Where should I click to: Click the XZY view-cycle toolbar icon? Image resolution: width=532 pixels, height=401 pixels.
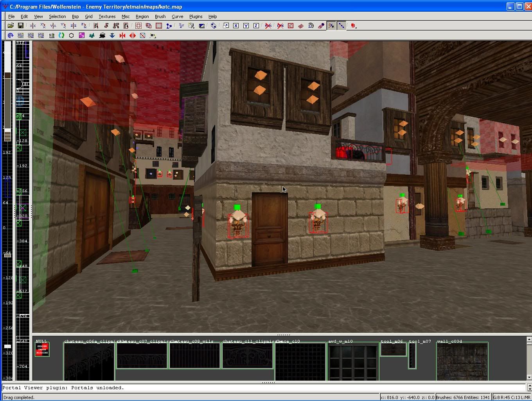182,26
